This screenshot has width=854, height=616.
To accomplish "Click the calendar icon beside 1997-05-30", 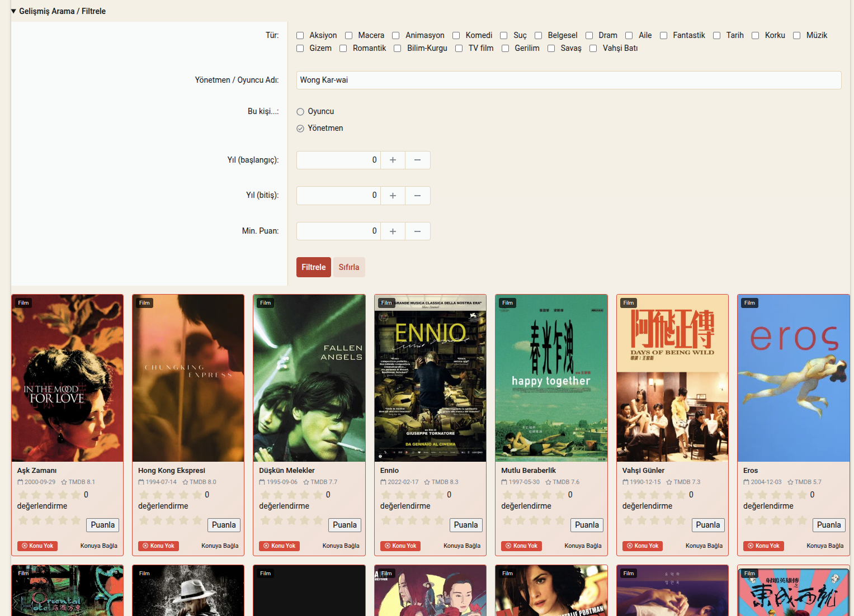I will click(504, 482).
